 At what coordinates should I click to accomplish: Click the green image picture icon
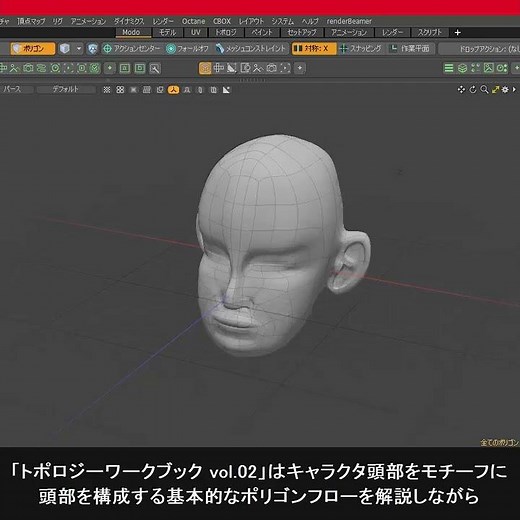489,68
